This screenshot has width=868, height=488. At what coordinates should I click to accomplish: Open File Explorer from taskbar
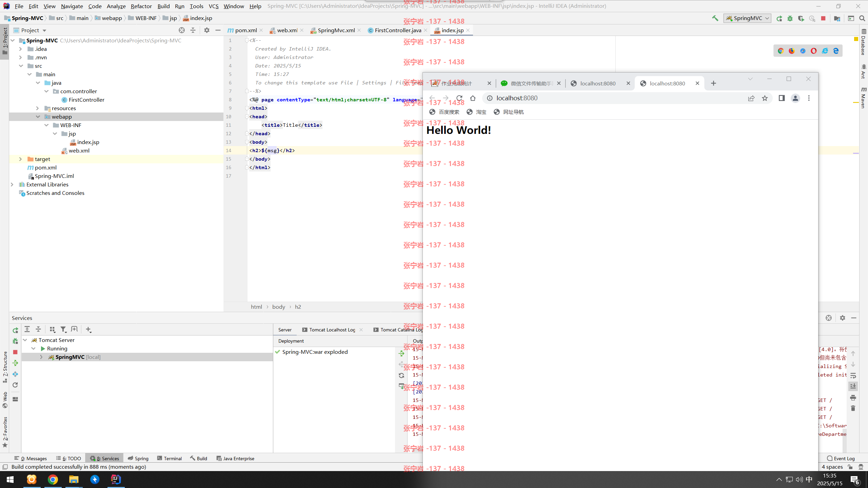(74, 480)
